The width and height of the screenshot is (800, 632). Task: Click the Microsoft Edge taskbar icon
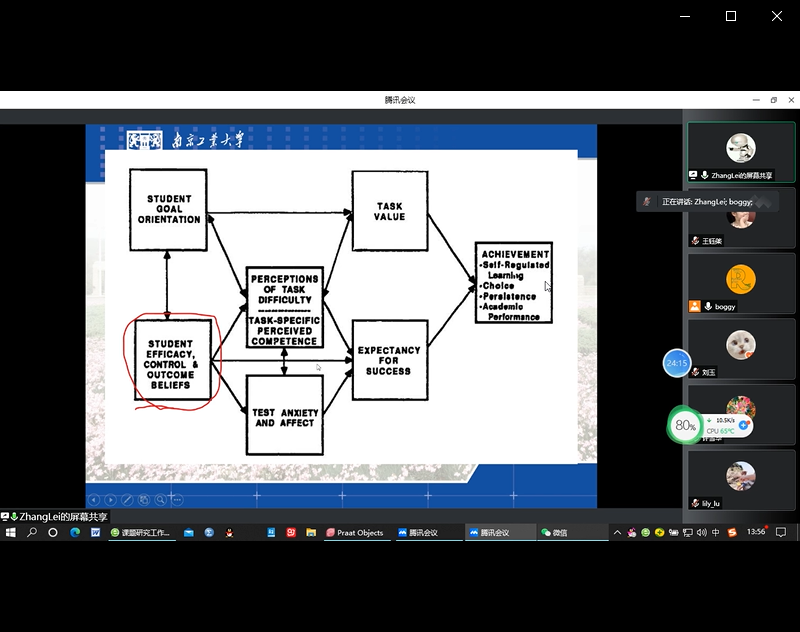pos(75,533)
